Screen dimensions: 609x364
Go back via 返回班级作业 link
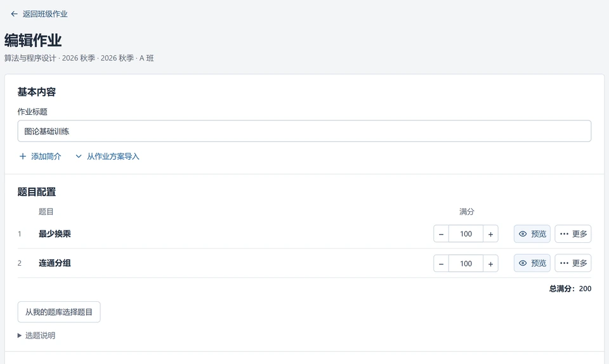(x=39, y=14)
